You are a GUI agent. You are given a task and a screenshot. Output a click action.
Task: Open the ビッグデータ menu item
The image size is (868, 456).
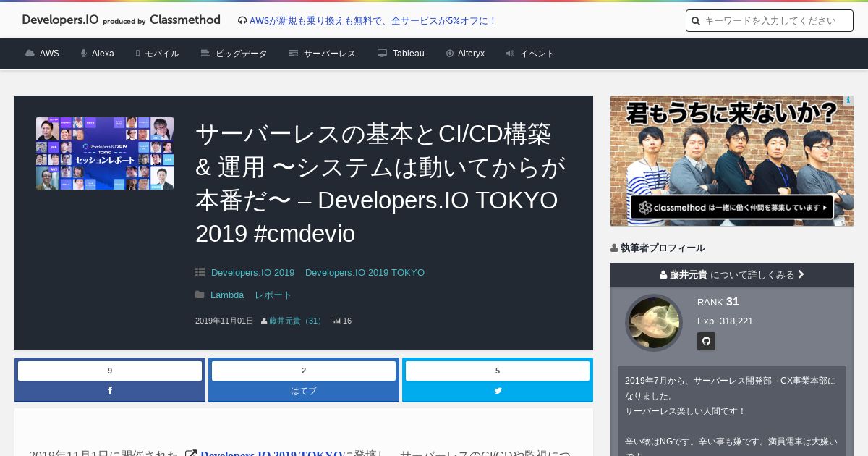(x=234, y=54)
